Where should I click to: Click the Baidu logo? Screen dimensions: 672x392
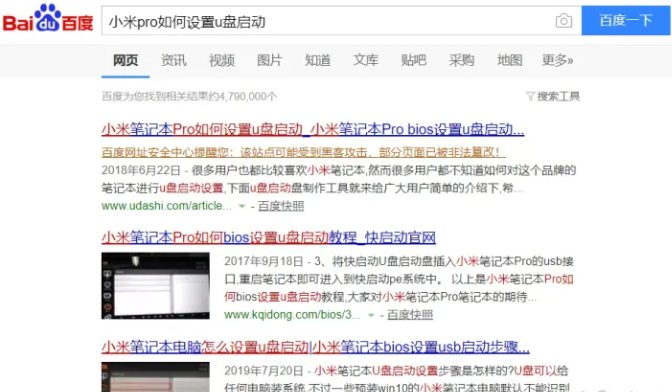tap(48, 19)
